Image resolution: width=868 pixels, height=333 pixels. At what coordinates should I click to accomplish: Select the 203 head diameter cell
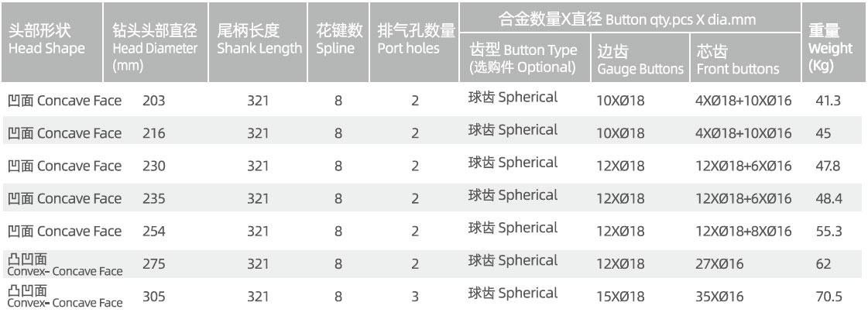pos(154,101)
